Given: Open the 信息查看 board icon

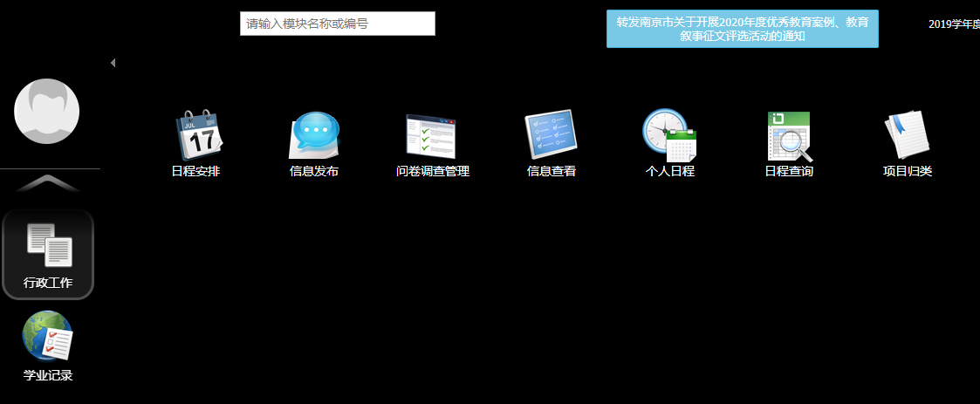Looking at the screenshot, I should coord(551,135).
